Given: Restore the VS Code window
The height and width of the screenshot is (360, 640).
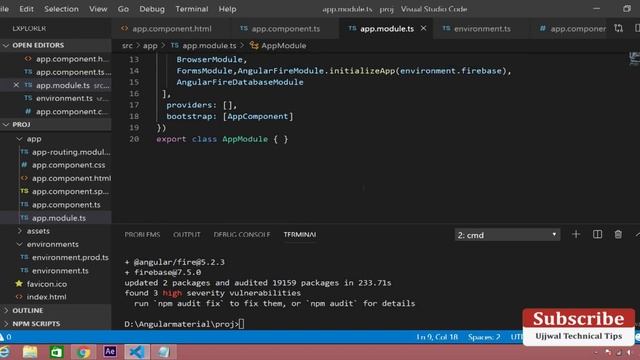Looking at the screenshot, I should tap(627, 9).
